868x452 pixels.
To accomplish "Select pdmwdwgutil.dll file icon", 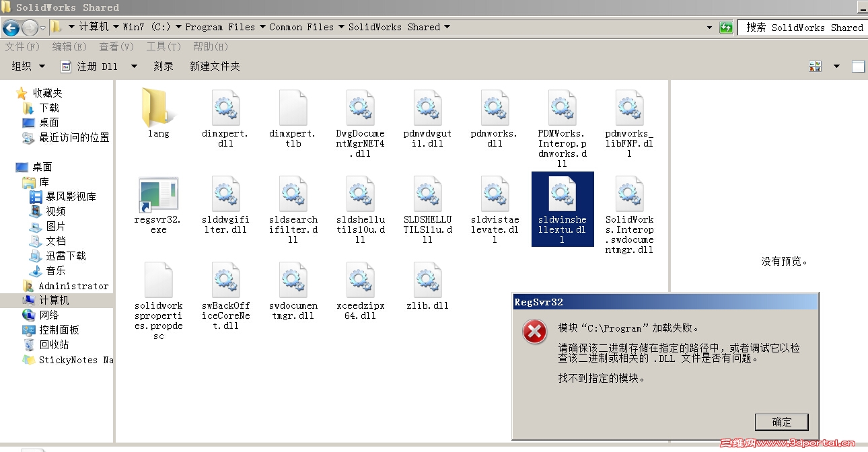I will coord(428,107).
